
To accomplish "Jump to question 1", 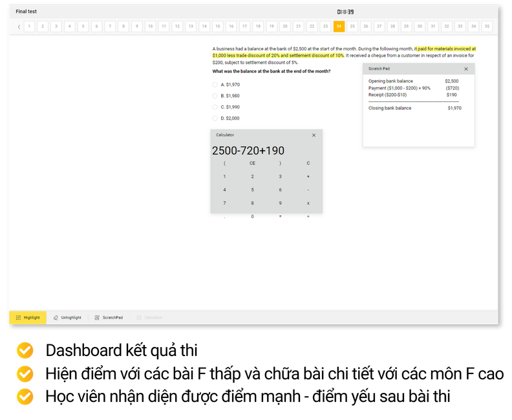I will click(x=29, y=26).
